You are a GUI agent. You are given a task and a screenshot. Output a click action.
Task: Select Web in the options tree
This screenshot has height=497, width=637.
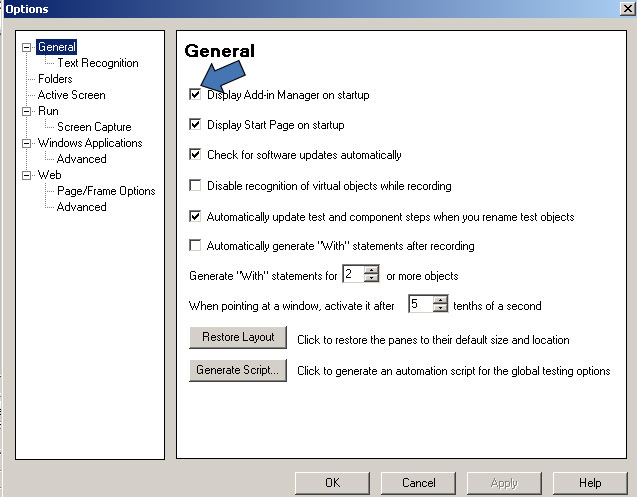pos(49,175)
